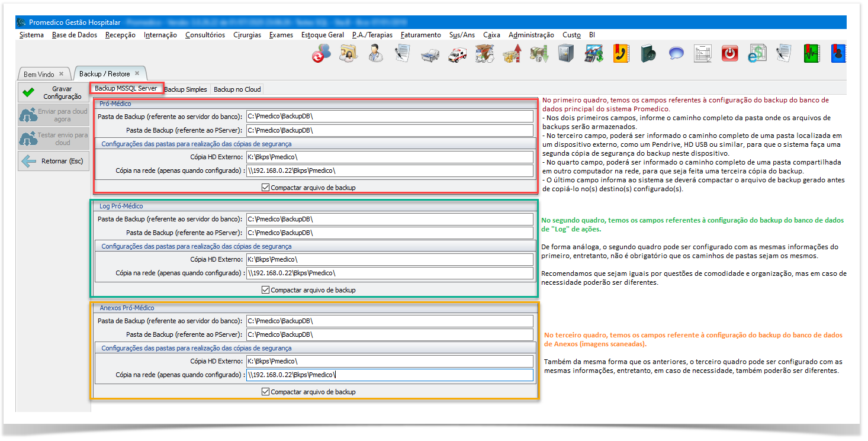Switch to the Backup Simples tab

tap(185, 89)
